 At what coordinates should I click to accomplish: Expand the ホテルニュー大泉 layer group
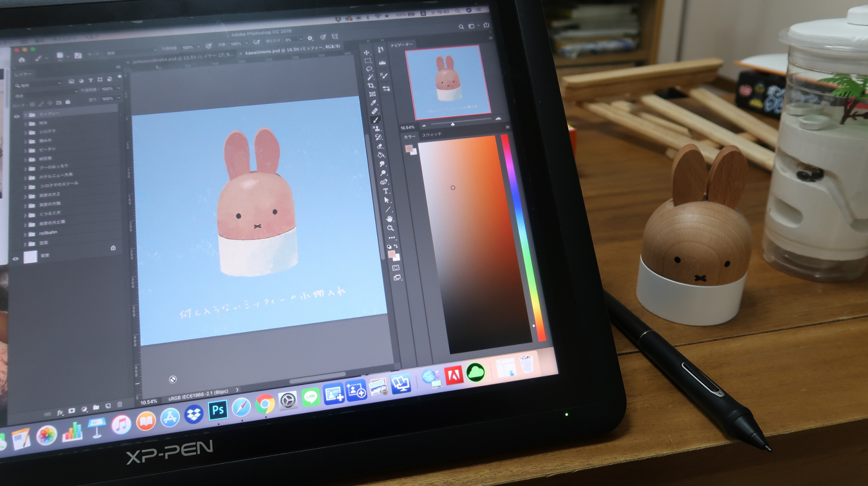25,177
